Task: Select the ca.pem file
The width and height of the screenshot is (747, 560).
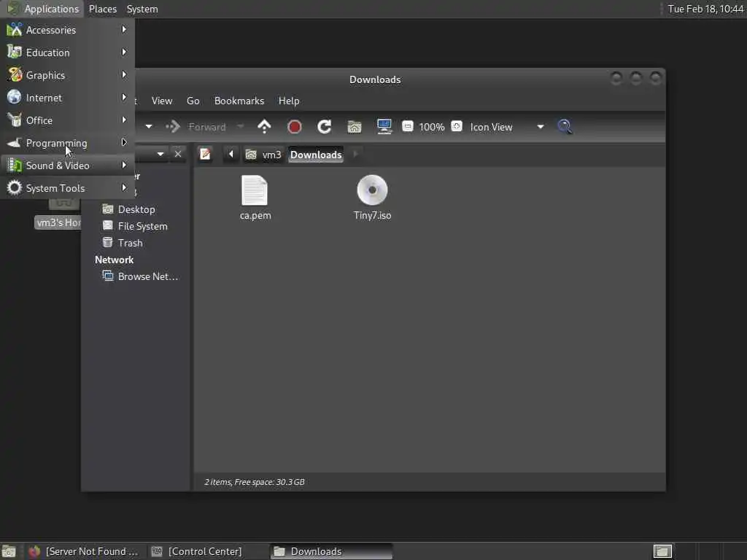Action: pyautogui.click(x=255, y=197)
